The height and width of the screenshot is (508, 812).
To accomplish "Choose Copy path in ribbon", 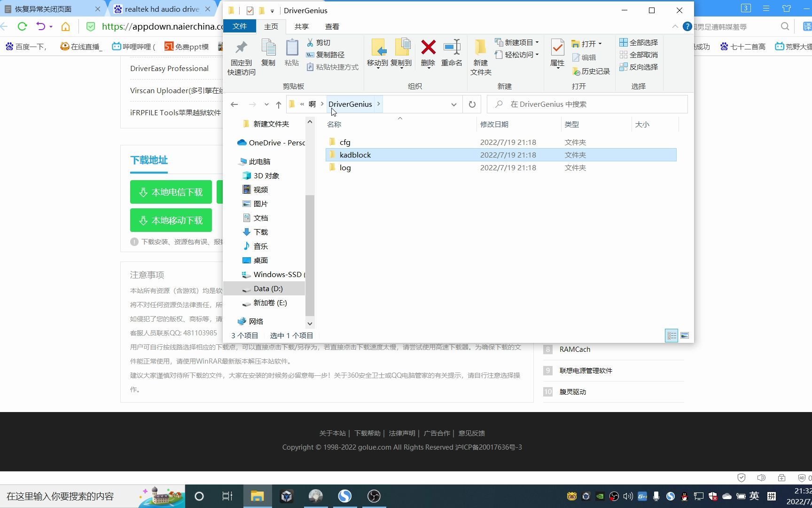I will (x=325, y=55).
